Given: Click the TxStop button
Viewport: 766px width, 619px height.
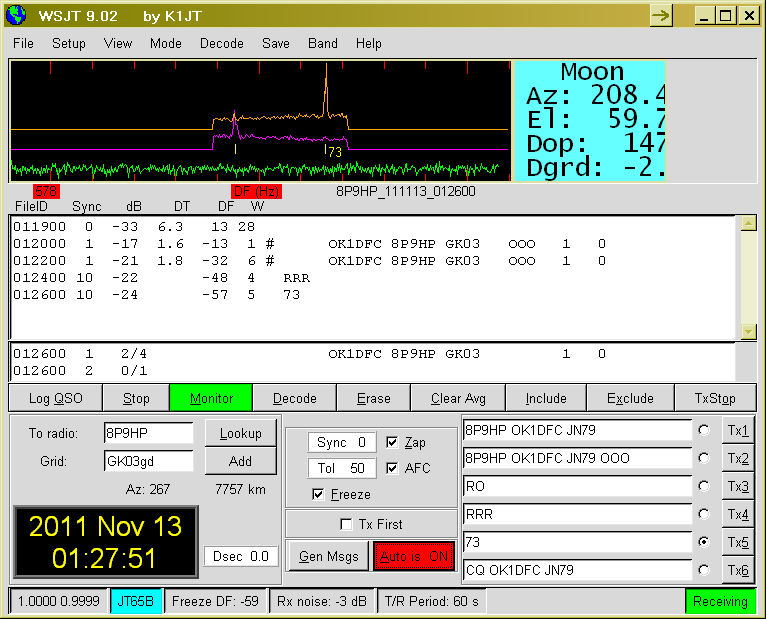Looking at the screenshot, I should 715,398.
